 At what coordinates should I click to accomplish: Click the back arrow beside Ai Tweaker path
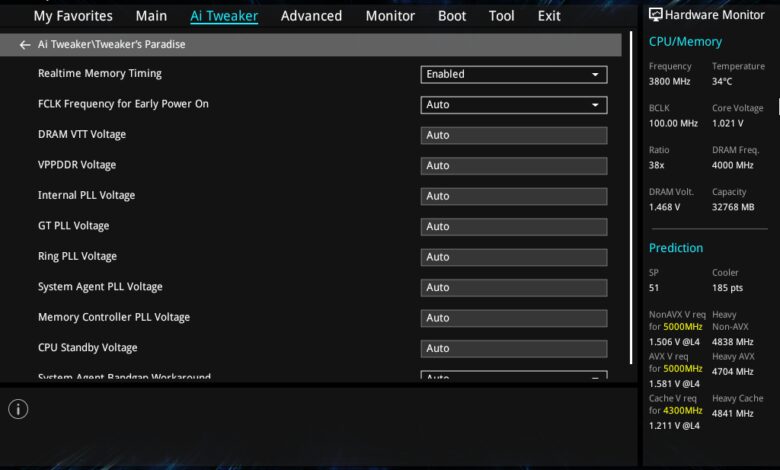(25, 45)
